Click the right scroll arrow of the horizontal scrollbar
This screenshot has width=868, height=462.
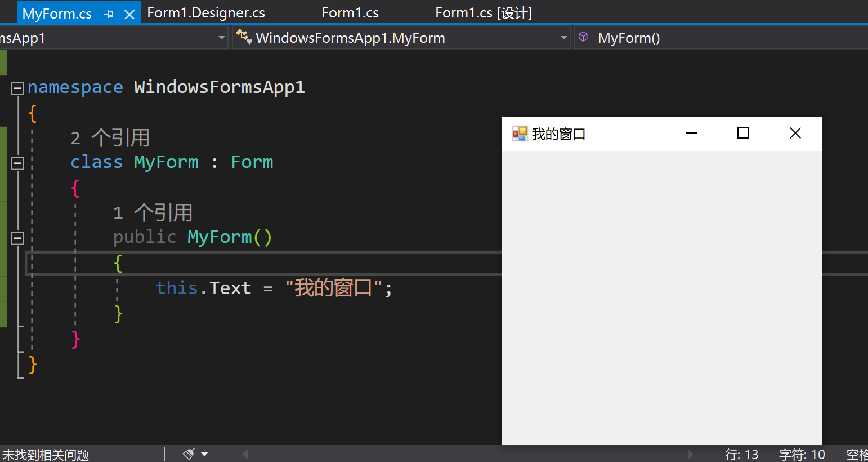[691, 454]
